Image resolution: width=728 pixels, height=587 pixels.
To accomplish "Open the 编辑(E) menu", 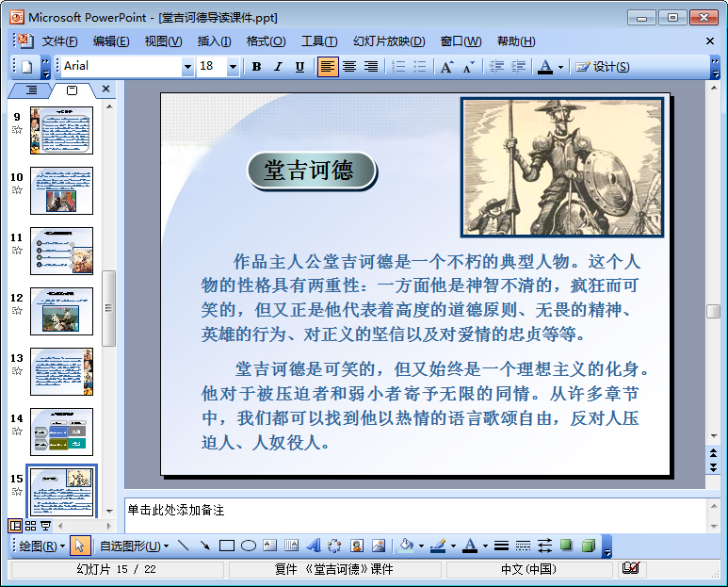I will click(x=111, y=41).
